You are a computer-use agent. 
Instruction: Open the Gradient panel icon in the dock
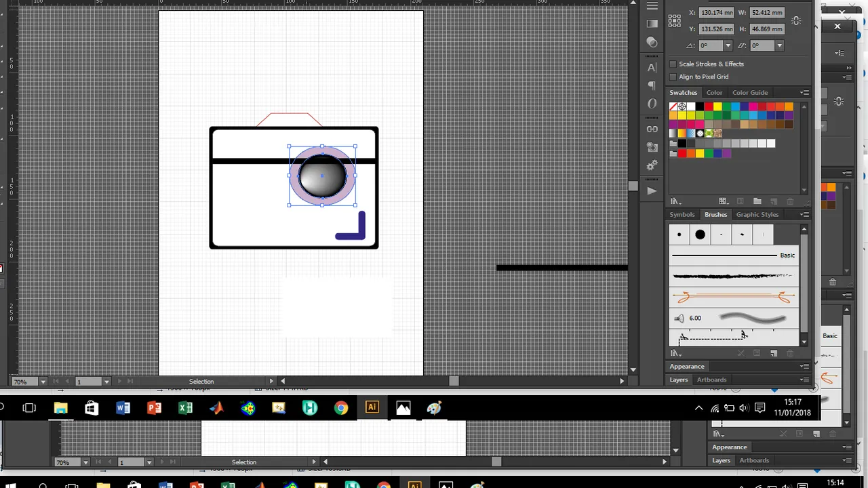click(652, 24)
